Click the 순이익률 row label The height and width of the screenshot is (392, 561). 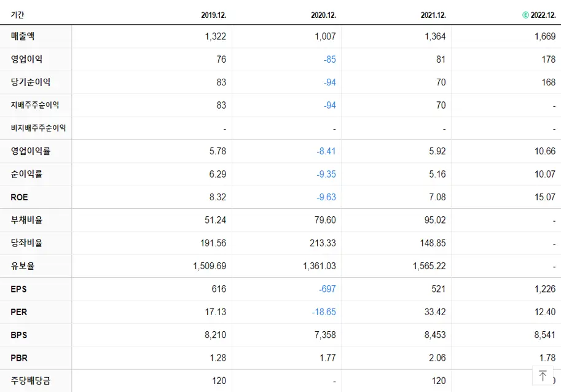[26, 174]
